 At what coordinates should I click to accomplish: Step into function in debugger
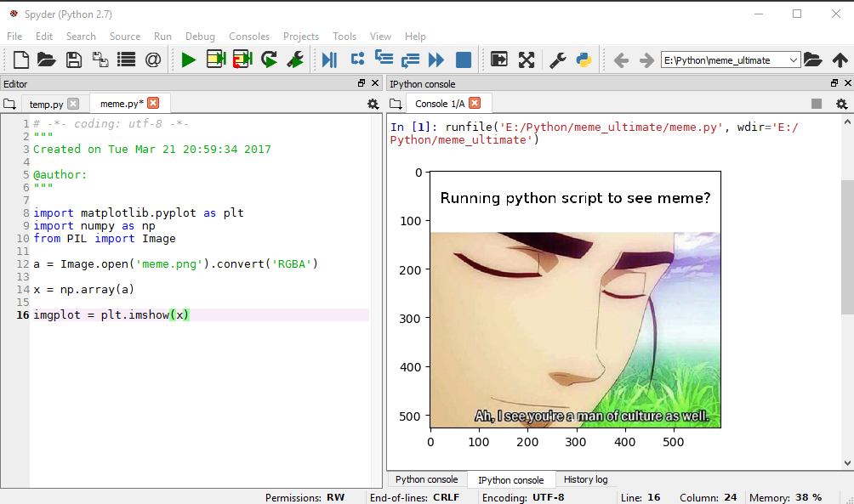[384, 58]
